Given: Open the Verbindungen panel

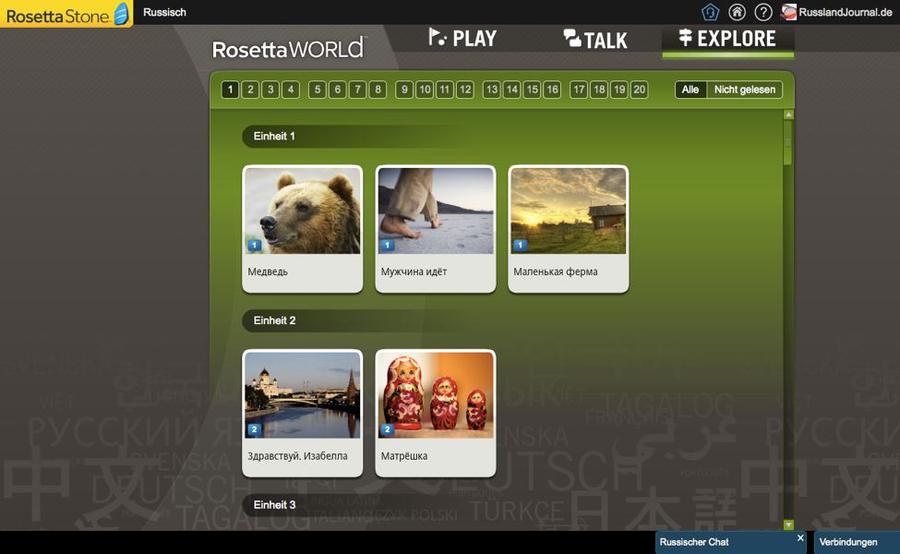Looking at the screenshot, I should pyautogui.click(x=856, y=542).
